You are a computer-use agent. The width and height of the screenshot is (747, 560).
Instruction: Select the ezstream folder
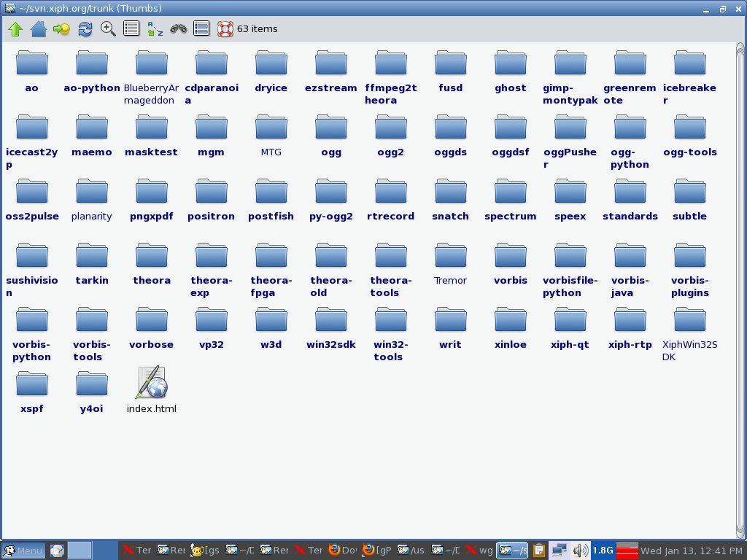[331, 71]
